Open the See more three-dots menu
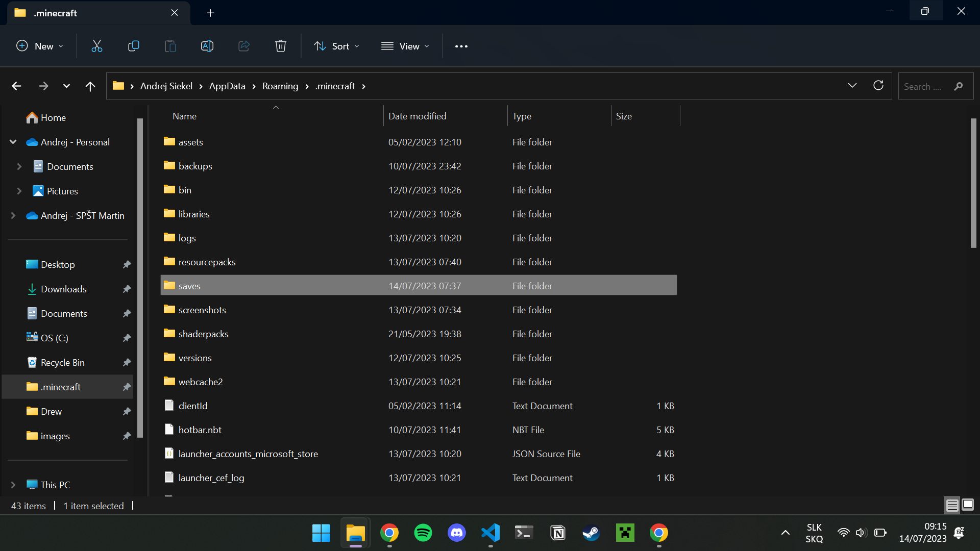980x551 pixels. [461, 46]
